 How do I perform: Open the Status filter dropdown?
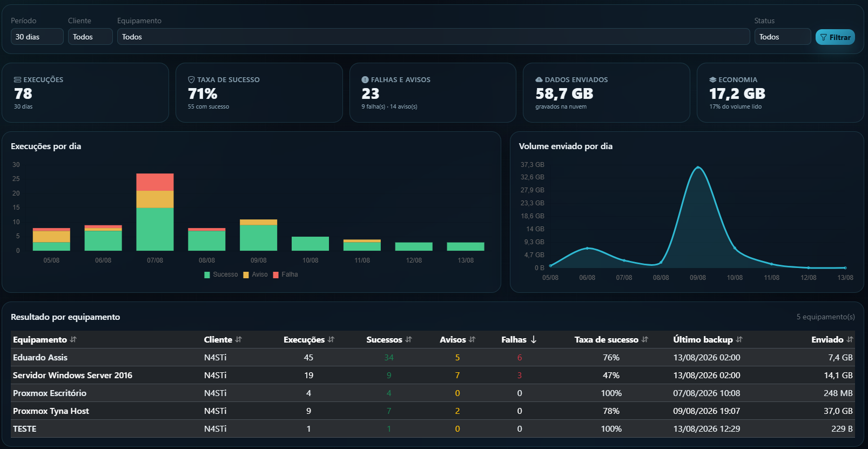pos(783,37)
